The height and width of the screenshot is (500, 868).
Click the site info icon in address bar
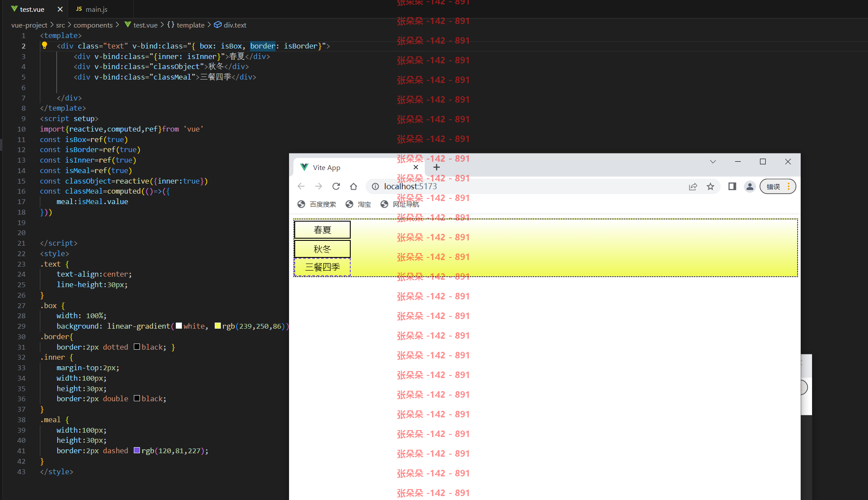375,187
